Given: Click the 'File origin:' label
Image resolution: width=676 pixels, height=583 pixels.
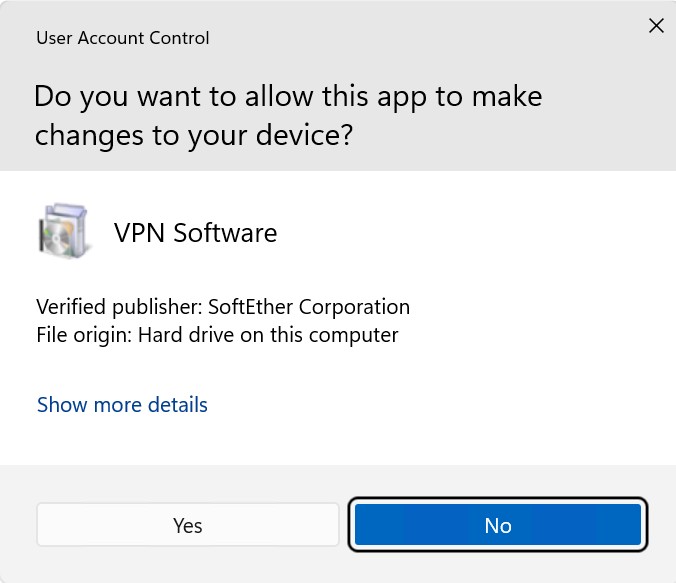Looking at the screenshot, I should click(x=84, y=335).
